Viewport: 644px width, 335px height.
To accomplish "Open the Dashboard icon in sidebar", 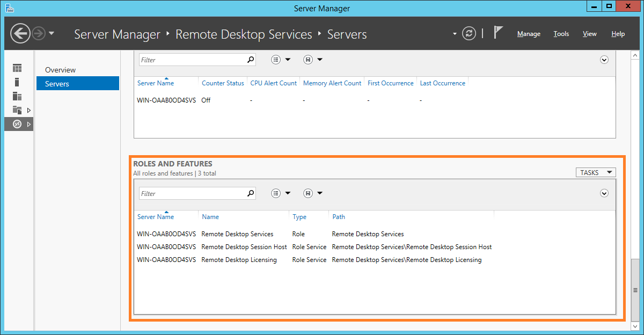I will (17, 68).
